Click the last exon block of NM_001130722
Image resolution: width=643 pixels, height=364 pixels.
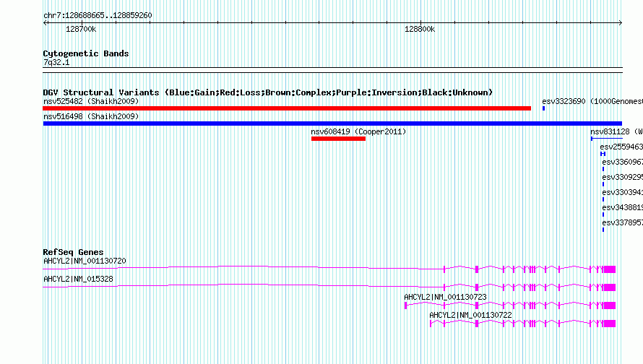click(x=610, y=324)
